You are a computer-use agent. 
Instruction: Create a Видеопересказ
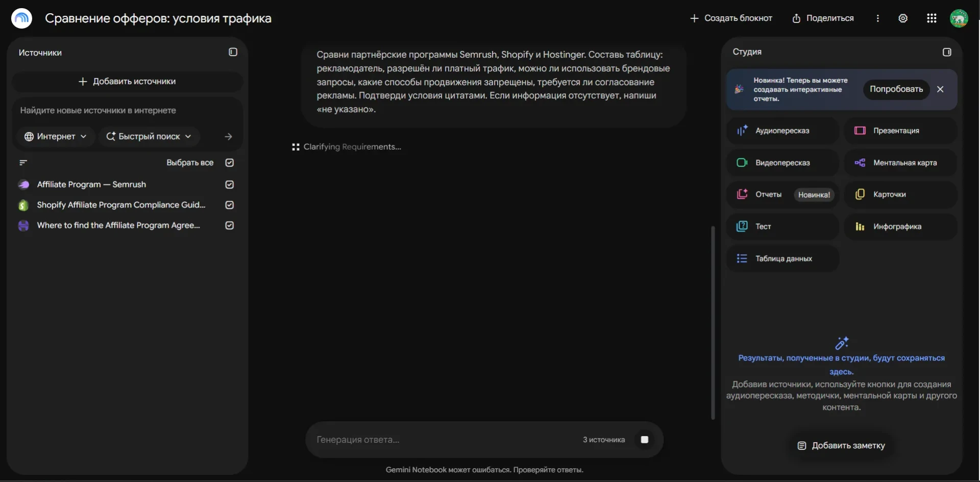[782, 163]
